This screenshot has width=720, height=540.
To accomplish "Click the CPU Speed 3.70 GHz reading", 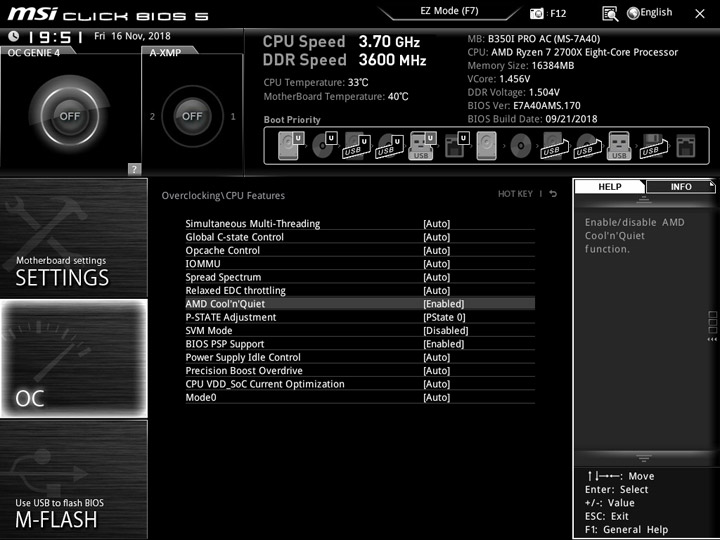I will 341,42.
